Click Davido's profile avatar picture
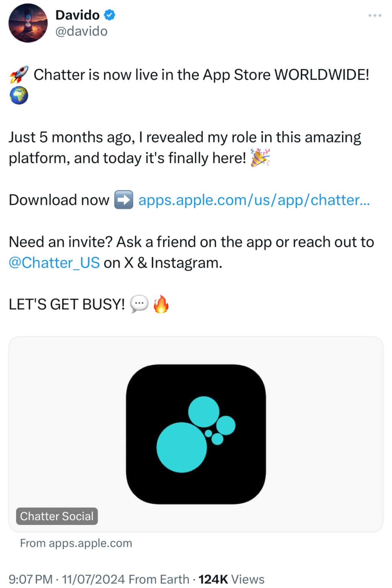Viewport: 392px width, 588px height. 28,23
